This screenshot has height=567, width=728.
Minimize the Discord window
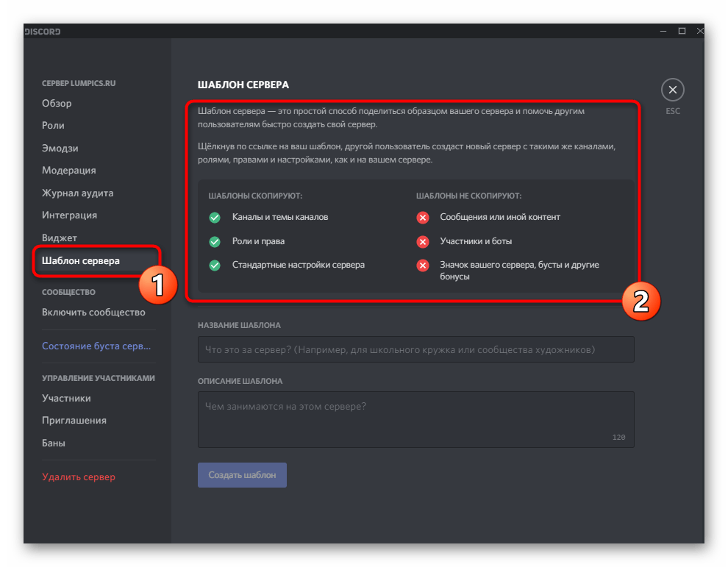[663, 31]
